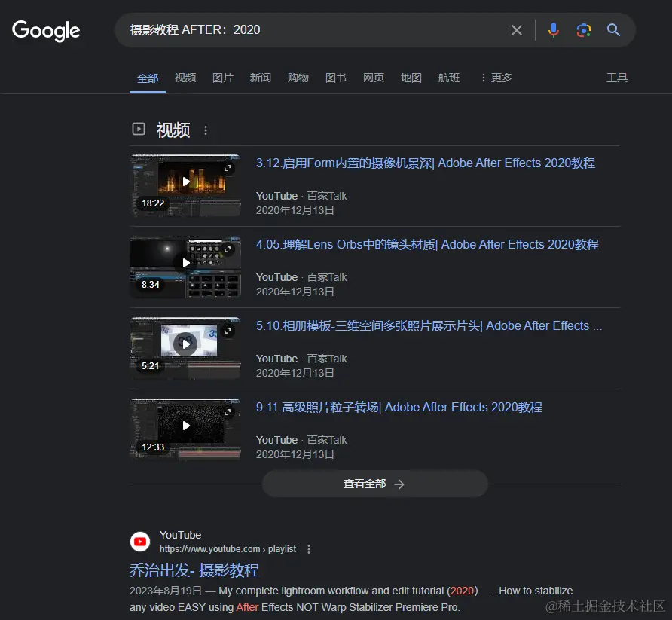Expand the 更多 dropdown menu
Screen dimensions: 672x620
pyautogui.click(x=496, y=78)
